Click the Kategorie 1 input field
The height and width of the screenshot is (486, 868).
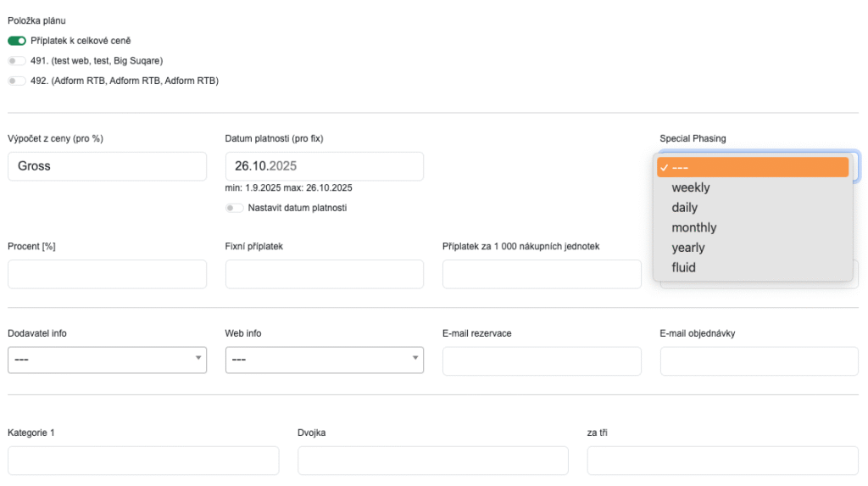click(x=143, y=460)
